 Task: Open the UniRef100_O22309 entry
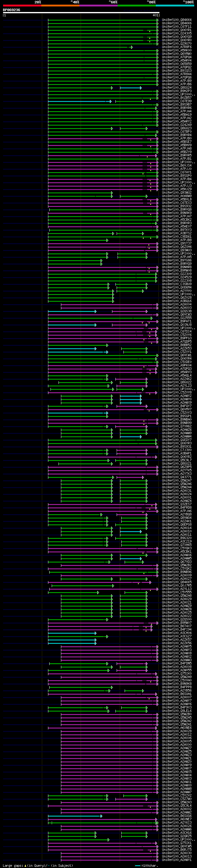[x=177, y=274]
